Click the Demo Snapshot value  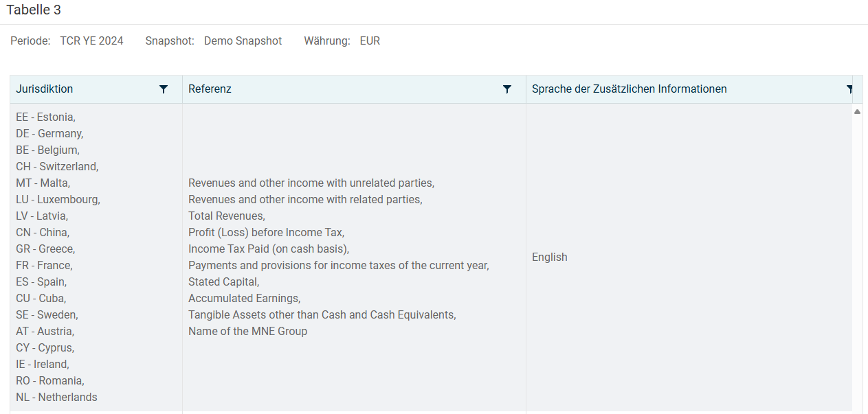point(243,41)
